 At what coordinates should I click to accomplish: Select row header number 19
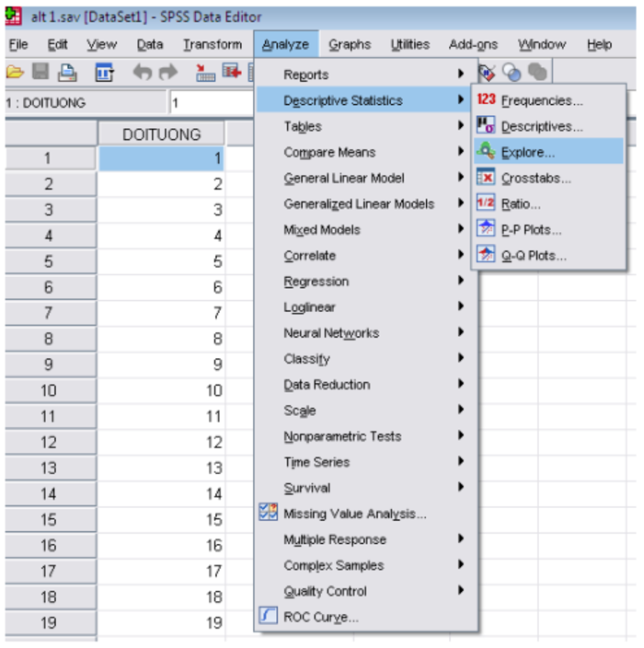tap(51, 623)
